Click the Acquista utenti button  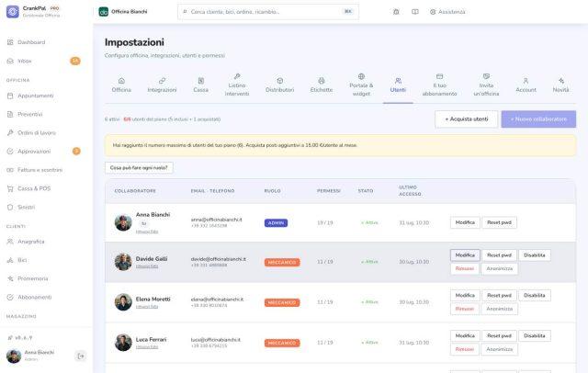click(x=467, y=119)
